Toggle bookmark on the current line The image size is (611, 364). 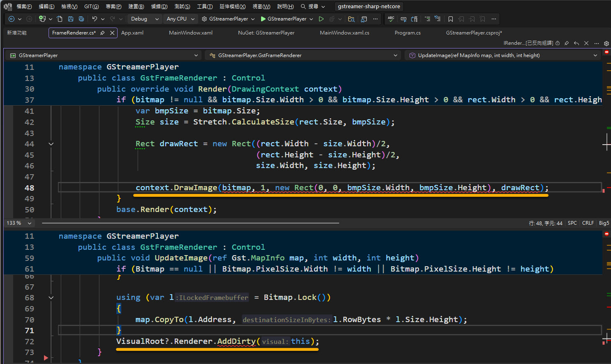tap(451, 19)
